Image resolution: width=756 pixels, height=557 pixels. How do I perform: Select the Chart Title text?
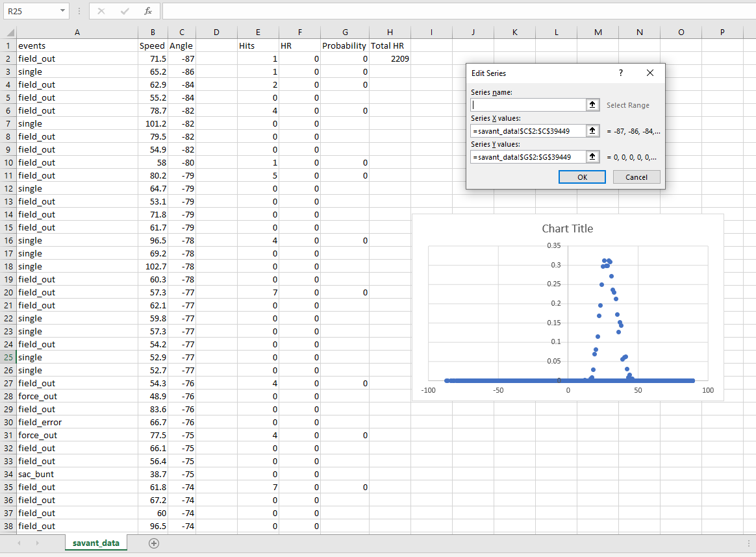pyautogui.click(x=568, y=229)
